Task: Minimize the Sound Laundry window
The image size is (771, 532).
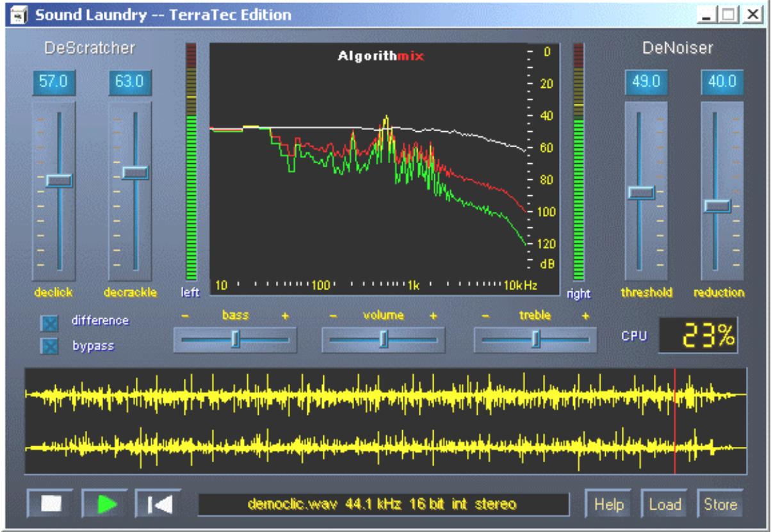Action: (708, 14)
